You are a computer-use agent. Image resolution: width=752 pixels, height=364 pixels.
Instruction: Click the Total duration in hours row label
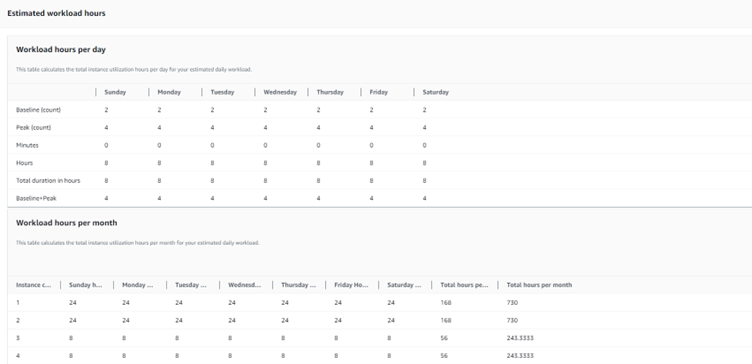48,181
